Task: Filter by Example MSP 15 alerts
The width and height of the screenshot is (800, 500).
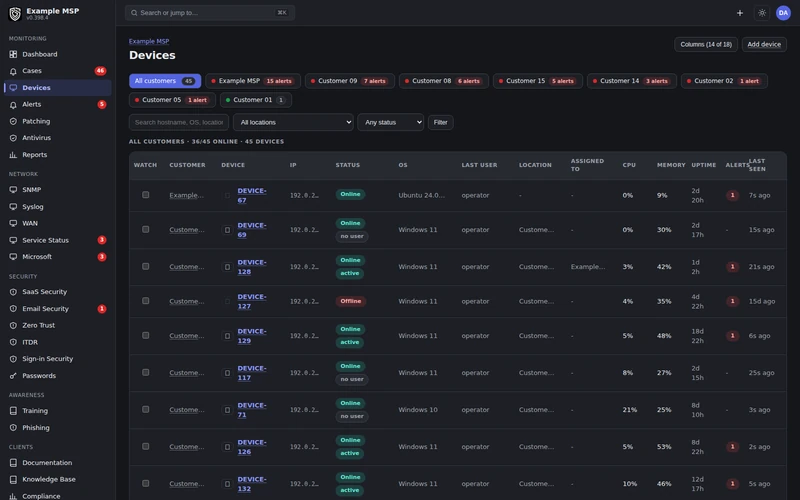Action: tap(253, 81)
